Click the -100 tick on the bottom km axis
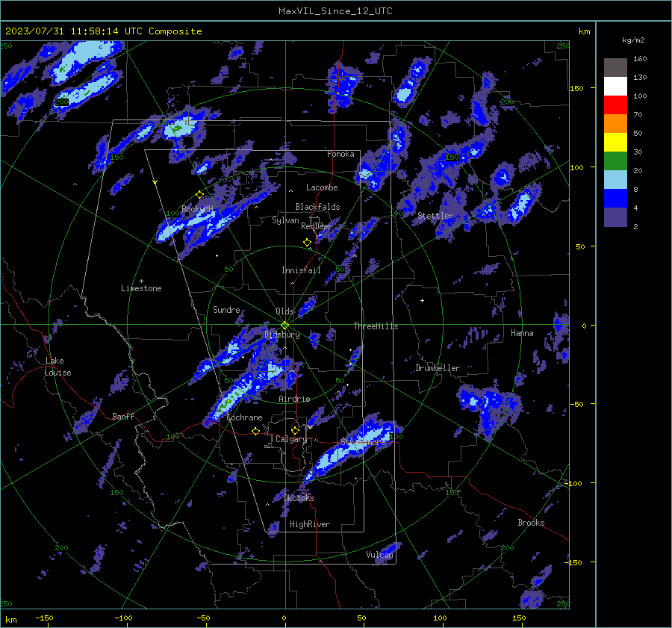Screen dimensions: 672x628 (123, 618)
